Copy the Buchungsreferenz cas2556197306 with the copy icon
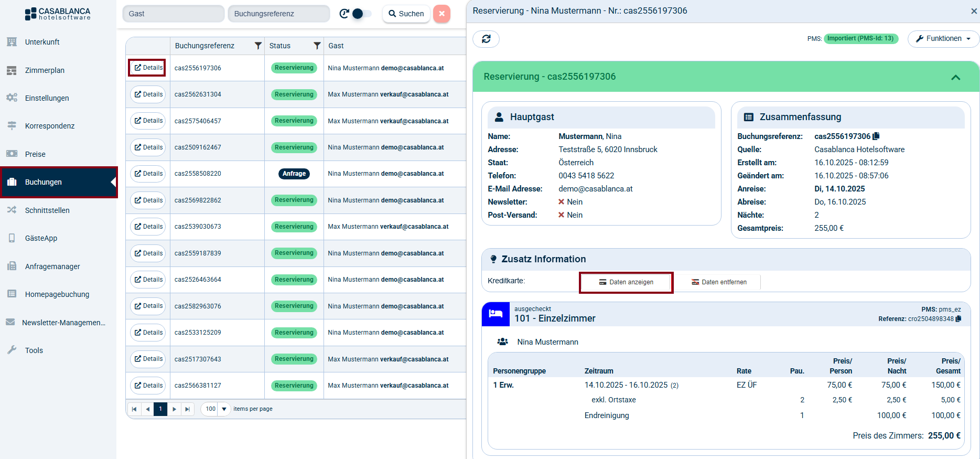Image resolution: width=980 pixels, height=459 pixels. (x=876, y=136)
